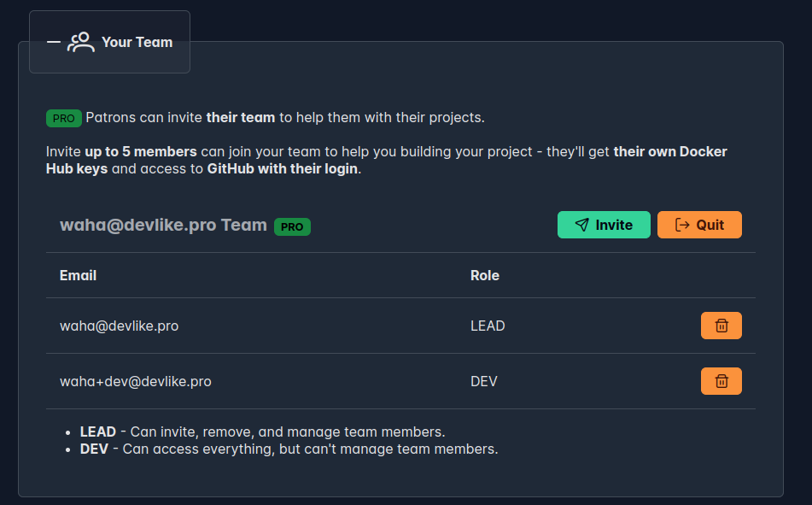Click the paper plane icon on Invite
The width and height of the screenshot is (812, 505).
coord(582,225)
